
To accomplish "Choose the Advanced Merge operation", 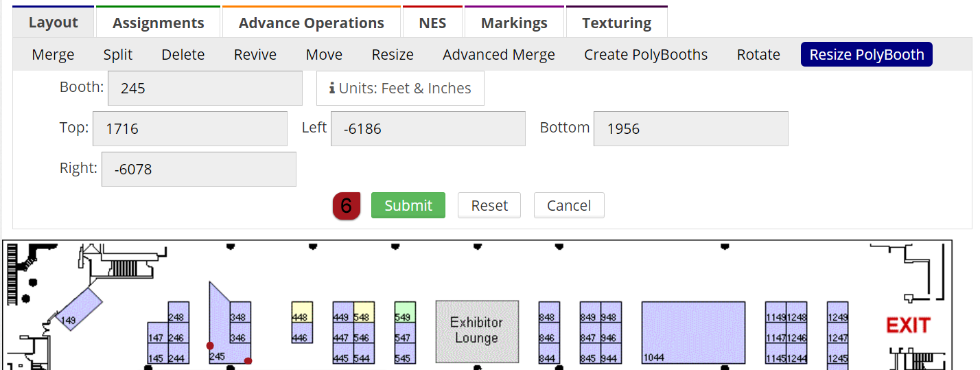I will pyautogui.click(x=498, y=55).
